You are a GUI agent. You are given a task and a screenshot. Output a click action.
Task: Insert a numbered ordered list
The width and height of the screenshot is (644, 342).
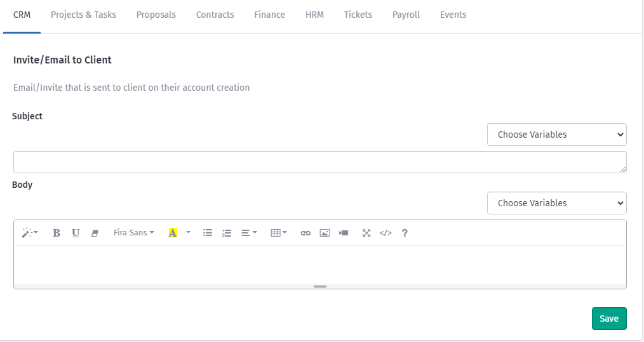click(x=227, y=233)
